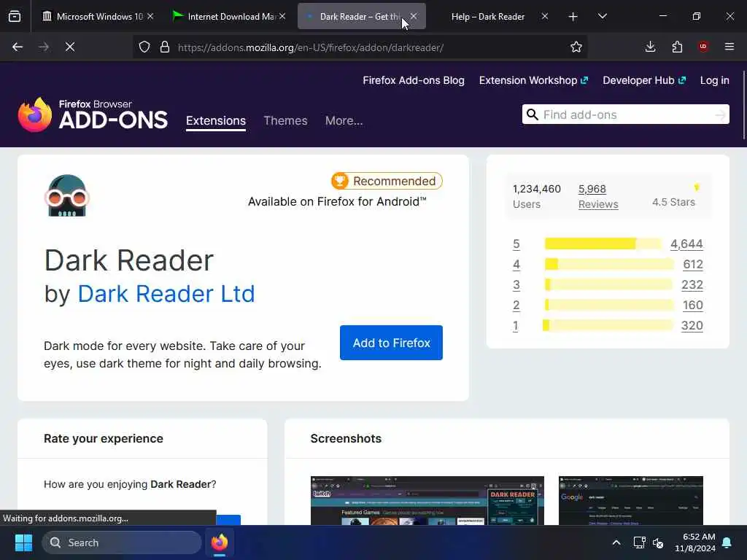Screen dimensions: 747x560
Task: Close the Help – Dark Reader tab
Action: (x=544, y=16)
